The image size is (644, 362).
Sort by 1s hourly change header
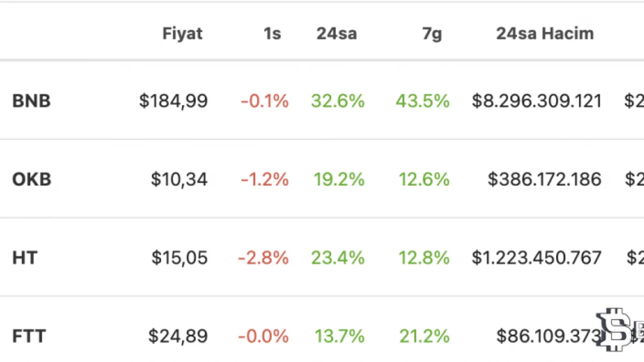click(272, 34)
